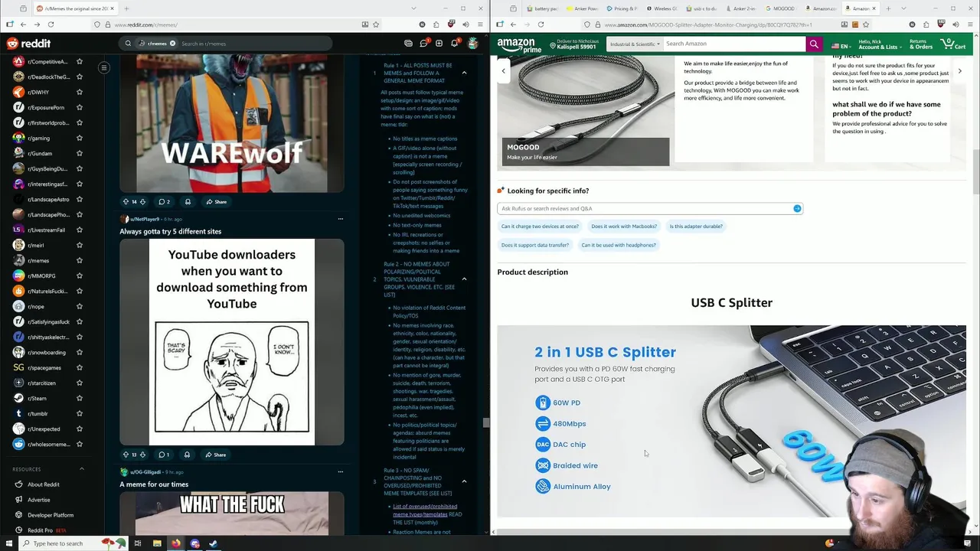
Task: Open options menu on OG-Giligadi post
Action: tap(340, 472)
